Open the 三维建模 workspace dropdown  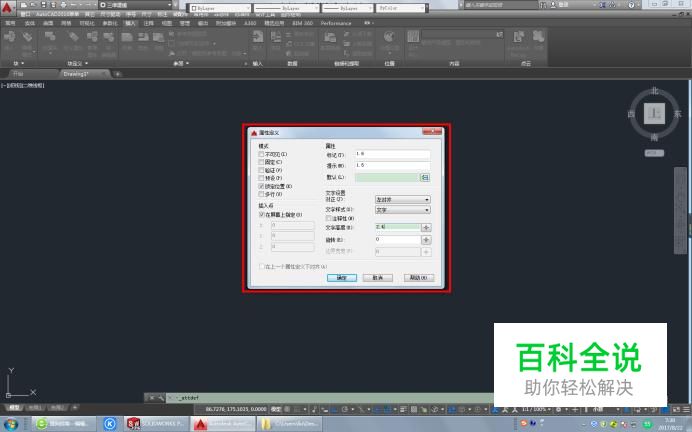pos(135,5)
